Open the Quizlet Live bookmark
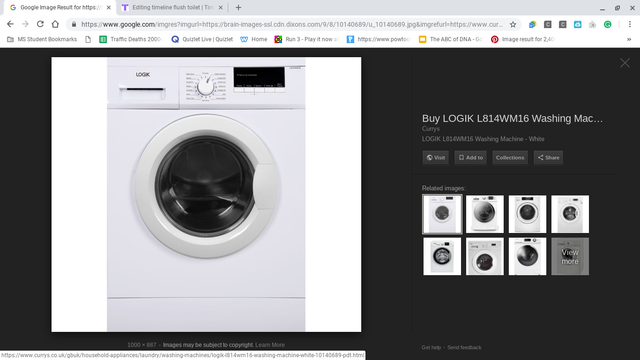Screen dimensions: 640x360 202,39
